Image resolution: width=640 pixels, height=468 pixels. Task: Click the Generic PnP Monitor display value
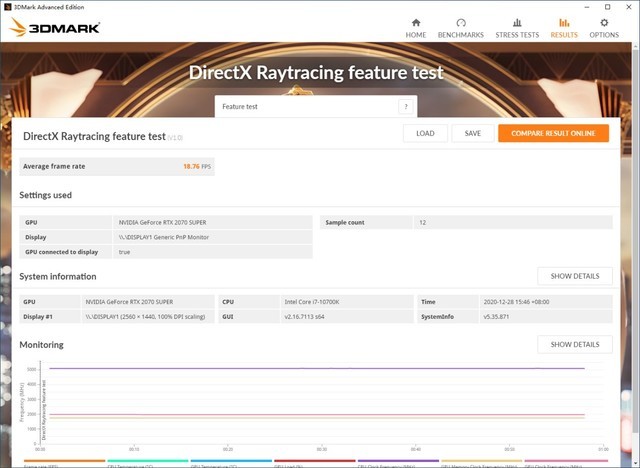[164, 237]
